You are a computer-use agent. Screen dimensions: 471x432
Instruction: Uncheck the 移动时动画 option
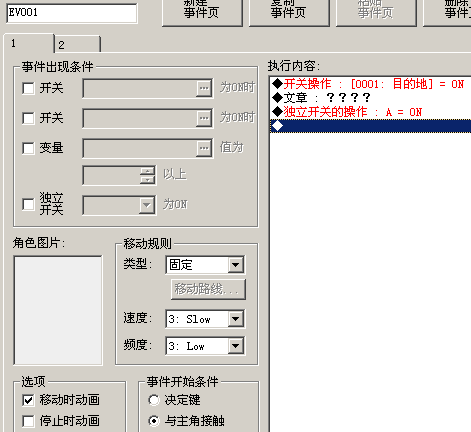pyautogui.click(x=28, y=400)
